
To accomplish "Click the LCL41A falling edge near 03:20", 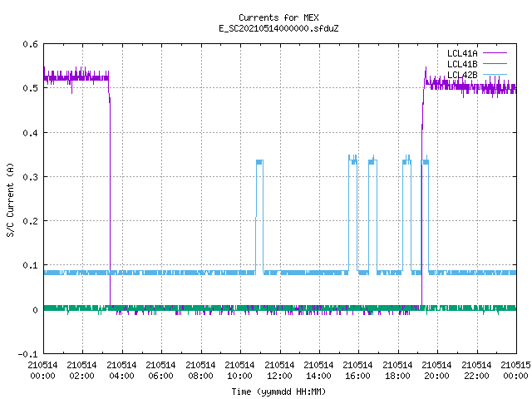I will tap(110, 204).
